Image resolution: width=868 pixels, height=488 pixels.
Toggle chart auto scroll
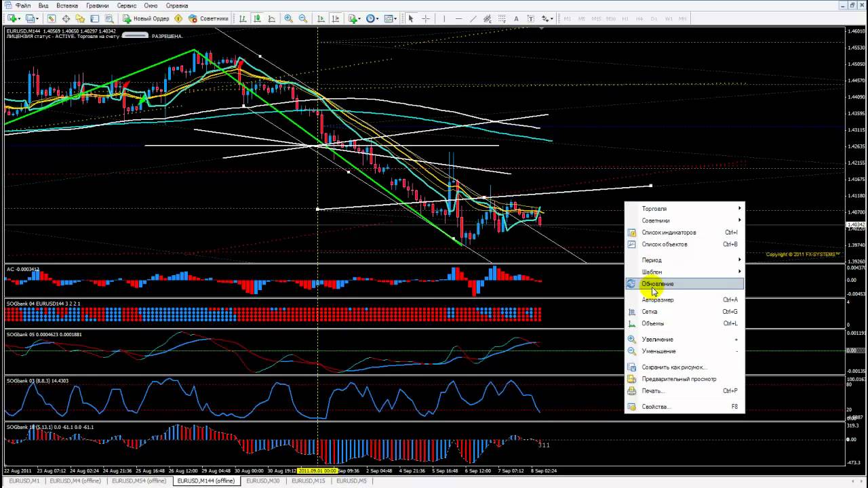[321, 19]
